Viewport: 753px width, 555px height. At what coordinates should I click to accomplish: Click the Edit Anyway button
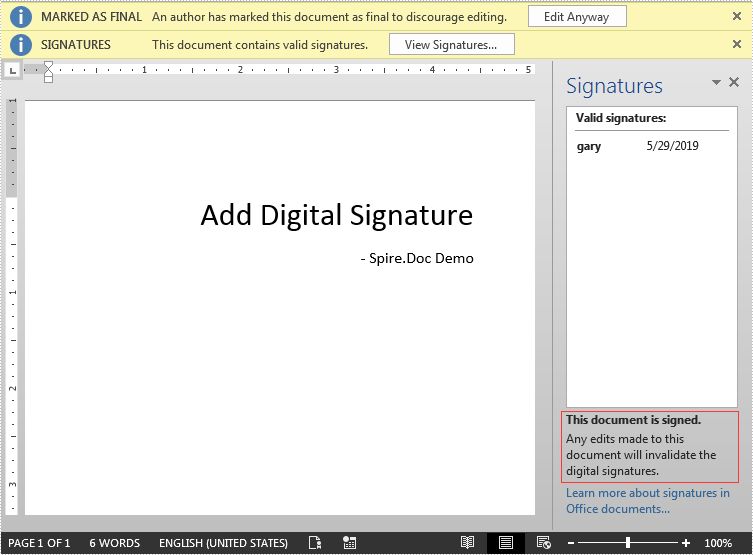577,16
